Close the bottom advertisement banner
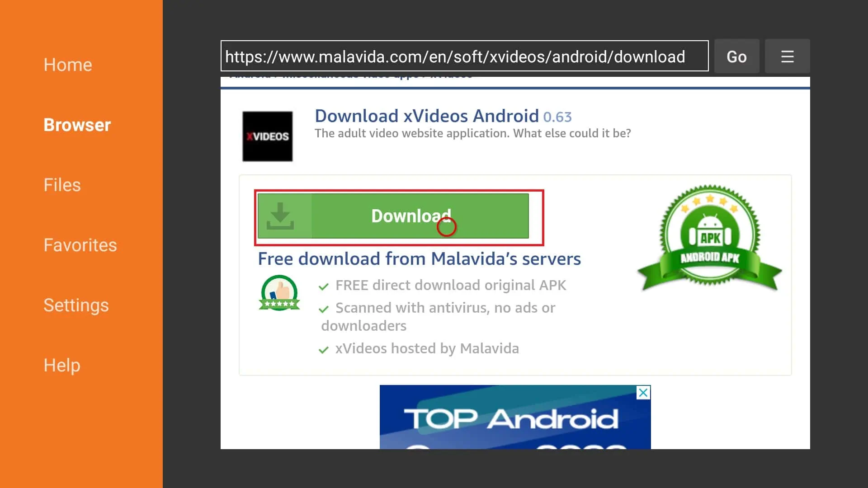The image size is (868, 488). 643,393
